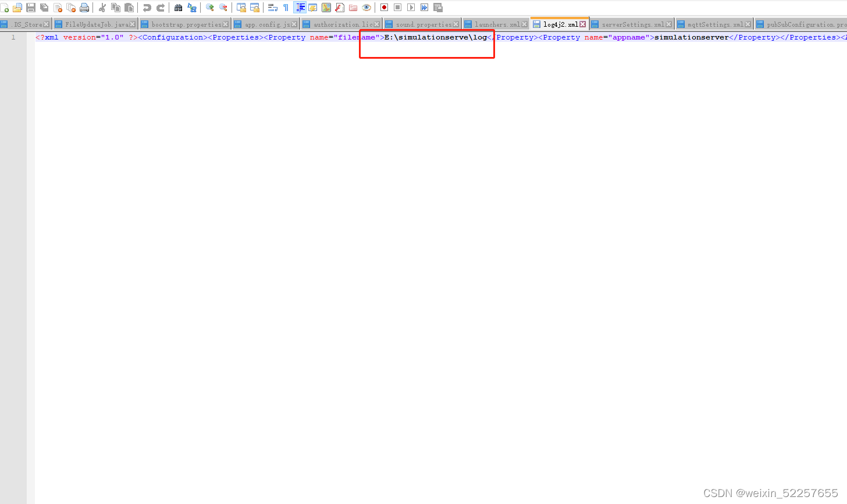Image resolution: width=847 pixels, height=504 pixels.
Task: Zoom in with the magnifier plus icon
Action: point(209,8)
